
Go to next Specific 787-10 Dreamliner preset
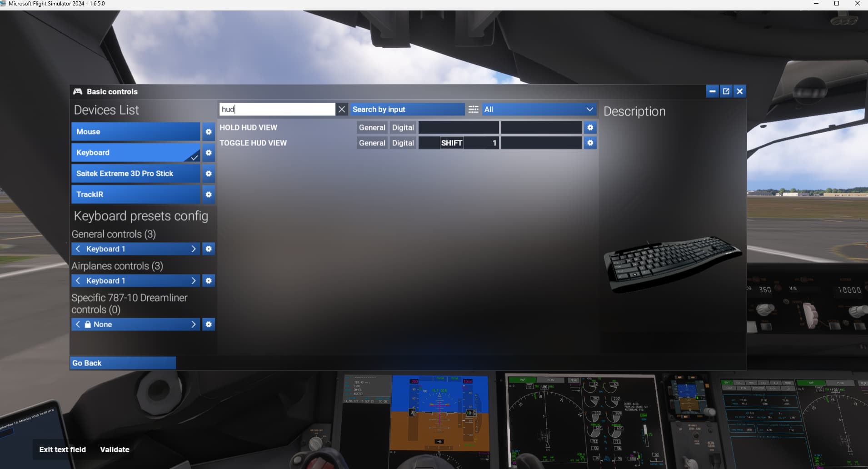tap(193, 324)
